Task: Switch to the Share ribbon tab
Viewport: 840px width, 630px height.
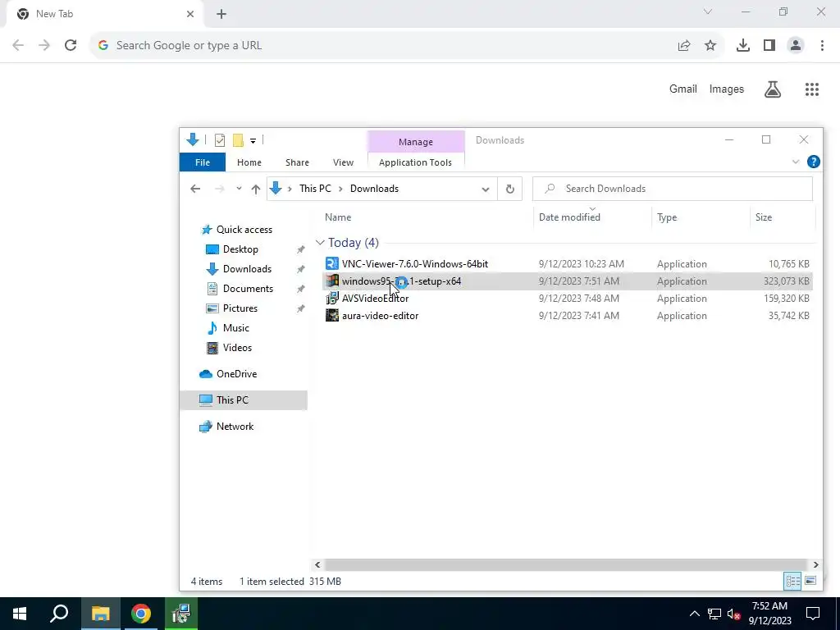Action: (297, 162)
